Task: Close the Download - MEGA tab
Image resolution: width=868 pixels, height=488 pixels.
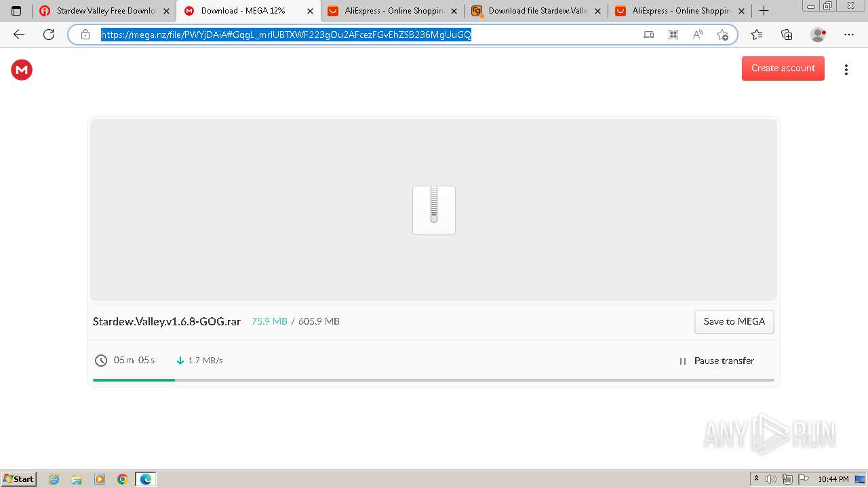Action: click(311, 11)
